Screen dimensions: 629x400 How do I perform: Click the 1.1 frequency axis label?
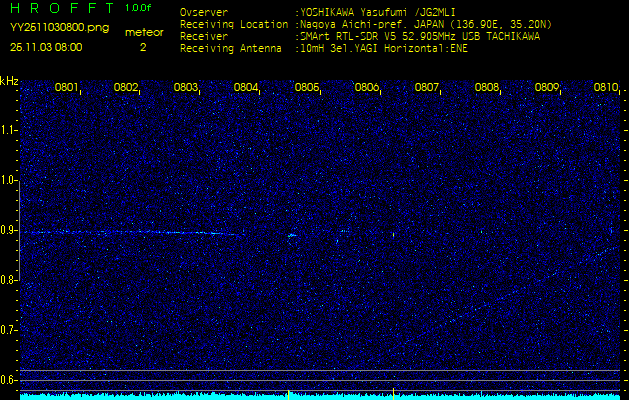pos(9,130)
